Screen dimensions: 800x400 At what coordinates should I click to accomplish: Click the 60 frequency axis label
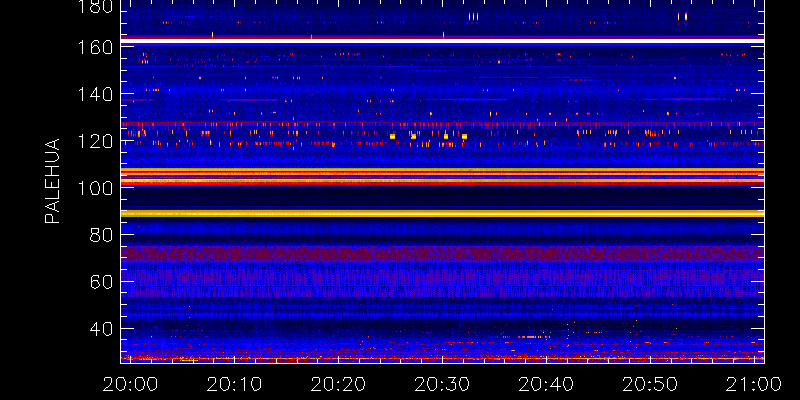click(x=101, y=282)
